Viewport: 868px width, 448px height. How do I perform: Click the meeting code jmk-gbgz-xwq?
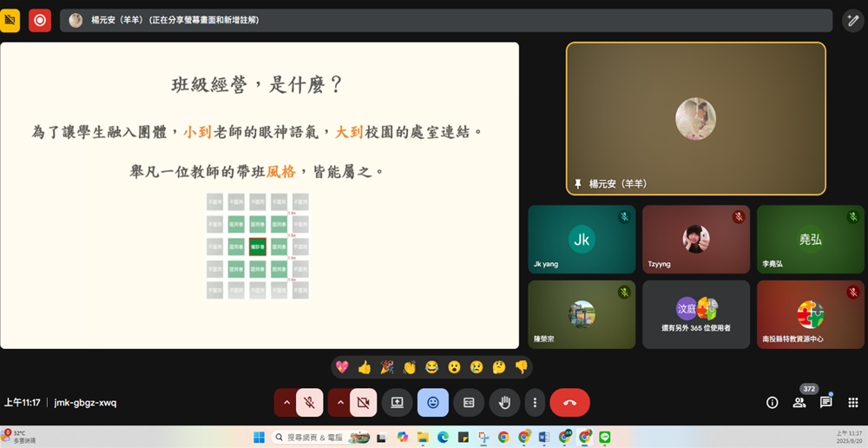tap(85, 403)
